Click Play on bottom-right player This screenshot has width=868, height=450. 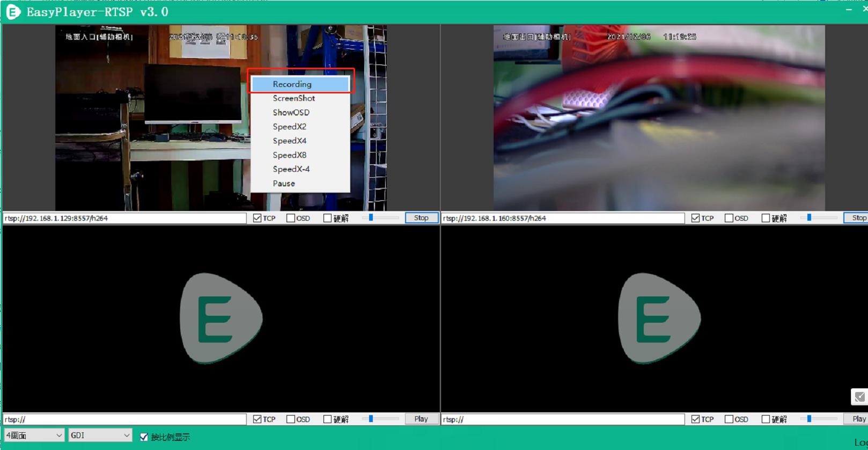point(856,419)
